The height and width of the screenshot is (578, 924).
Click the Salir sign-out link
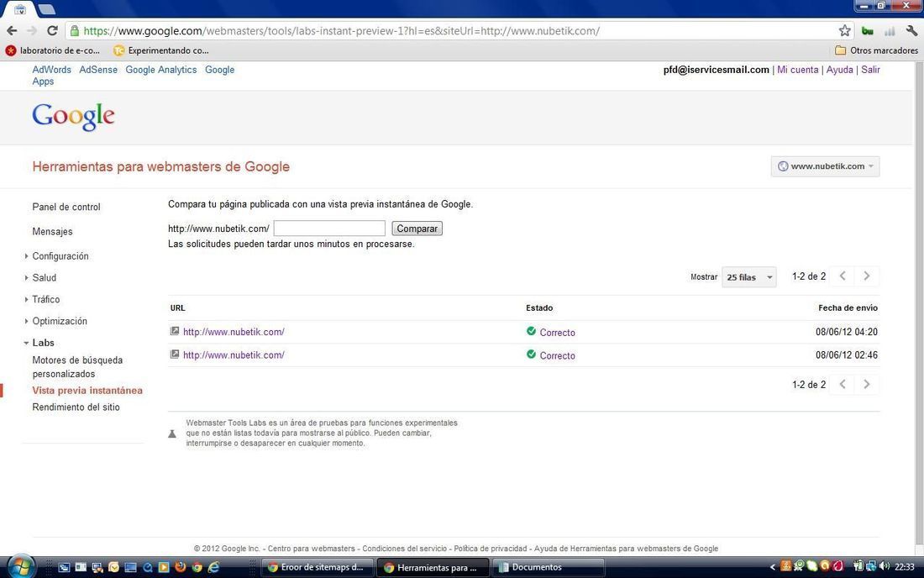click(870, 70)
